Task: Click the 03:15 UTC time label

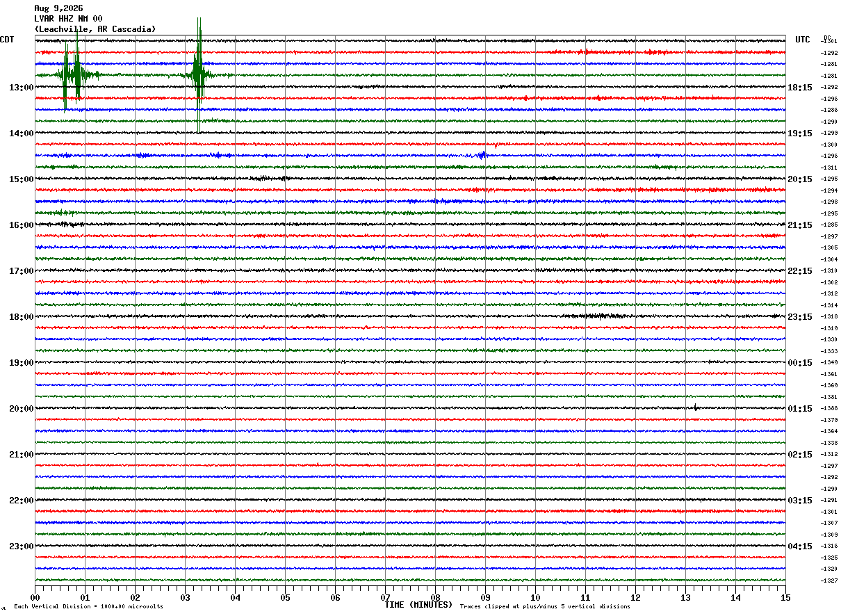Action: coord(800,501)
